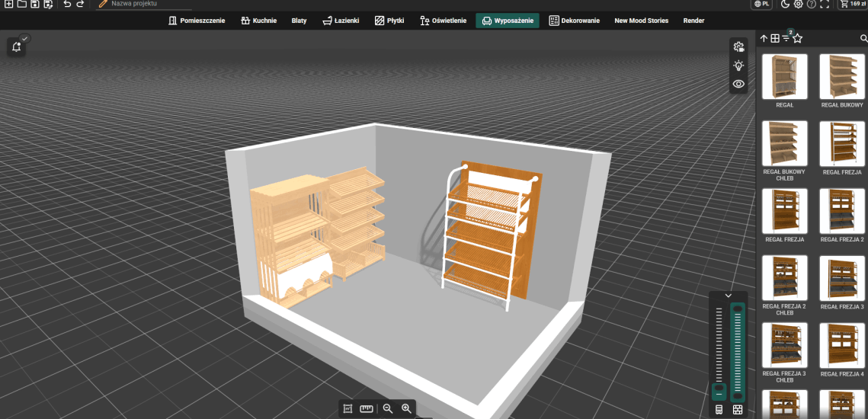The image size is (868, 419).
Task: Click the lightbulb lighting icon
Action: [738, 66]
